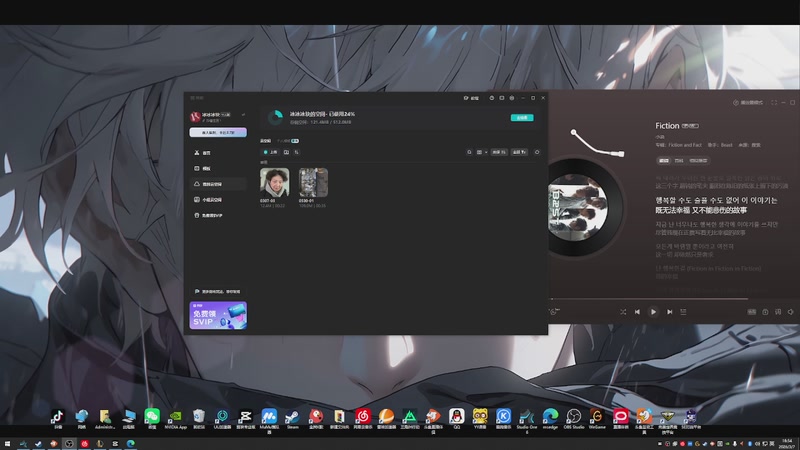Toggle shuffle playback mode
This screenshot has height=450, width=800.
(622, 312)
